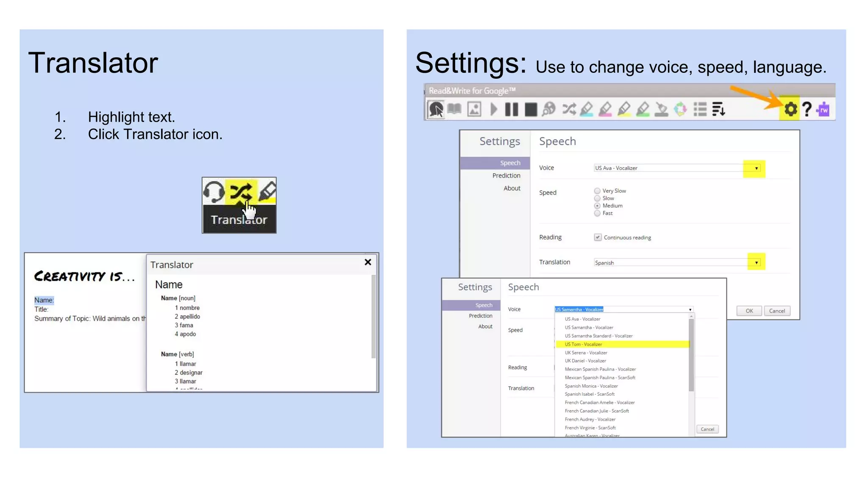Screen dimensions: 868x488
Task: Open About tab in front Settings dialog
Action: click(485, 326)
